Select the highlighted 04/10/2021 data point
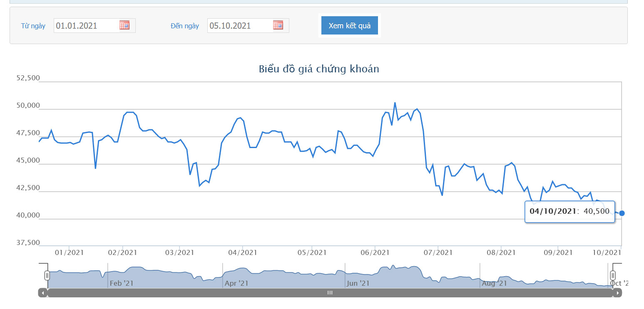 (x=622, y=213)
